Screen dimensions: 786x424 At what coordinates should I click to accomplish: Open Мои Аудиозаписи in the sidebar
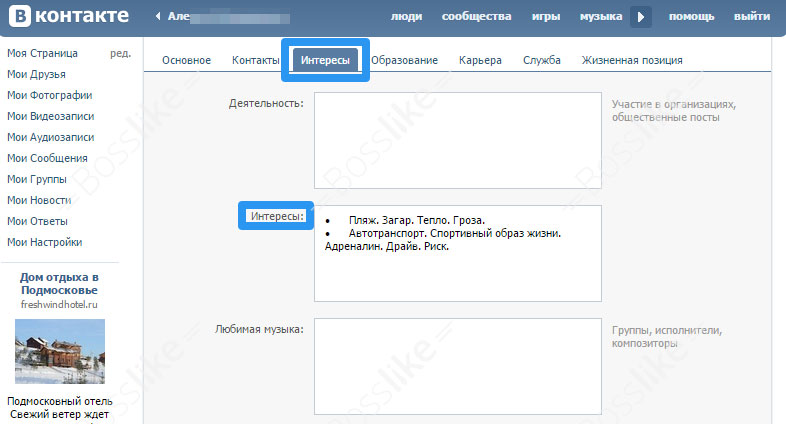51,137
